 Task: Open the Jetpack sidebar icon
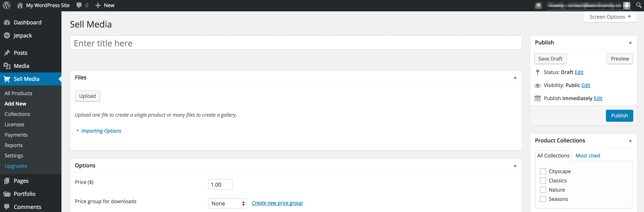click(x=7, y=36)
